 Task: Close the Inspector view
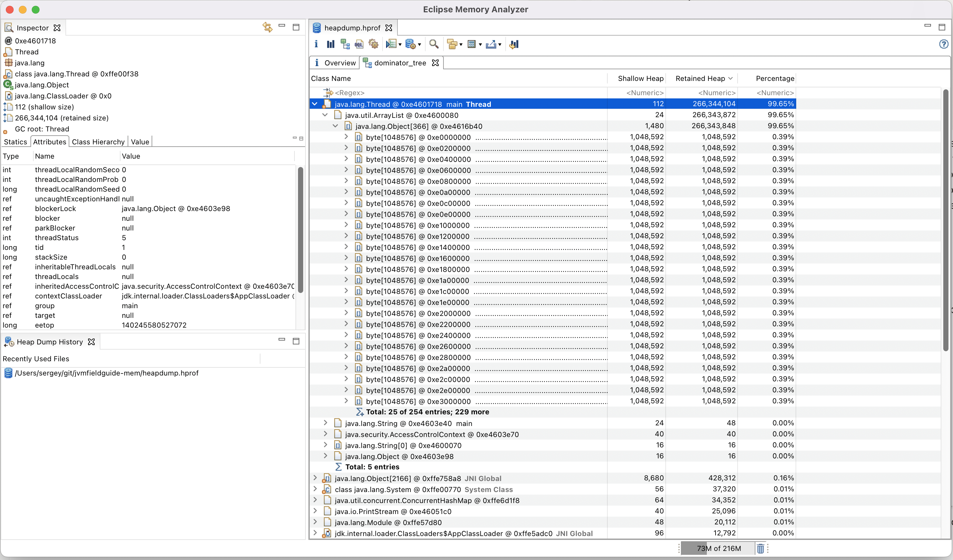(x=57, y=28)
